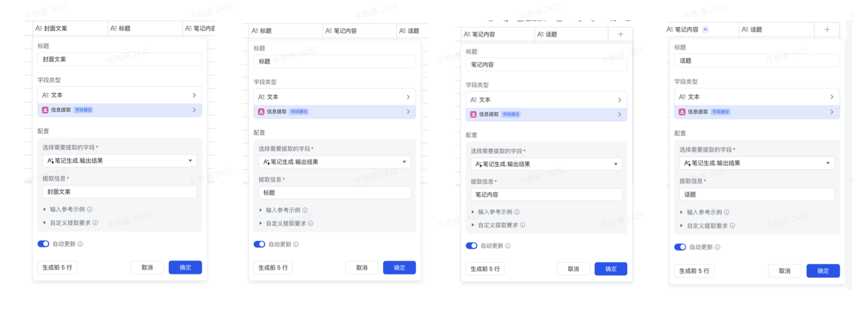Toggle 自动更新 switch in the 封面文案 panel

43,244
